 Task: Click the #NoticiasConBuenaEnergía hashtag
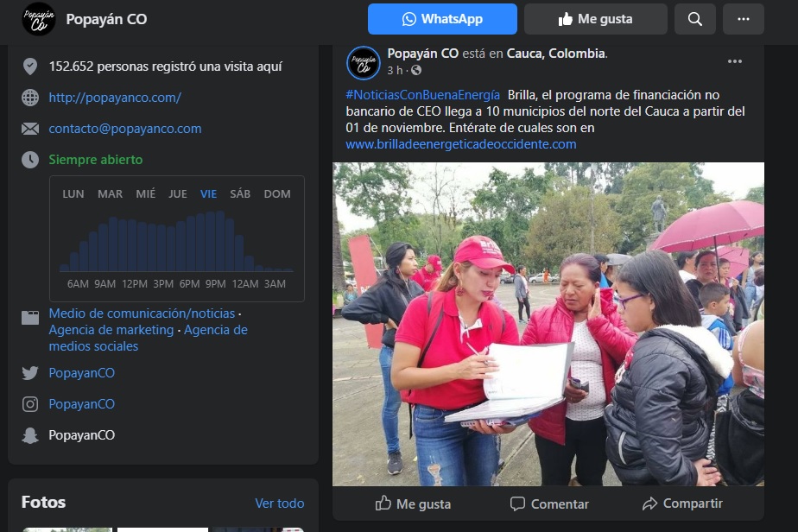point(423,95)
